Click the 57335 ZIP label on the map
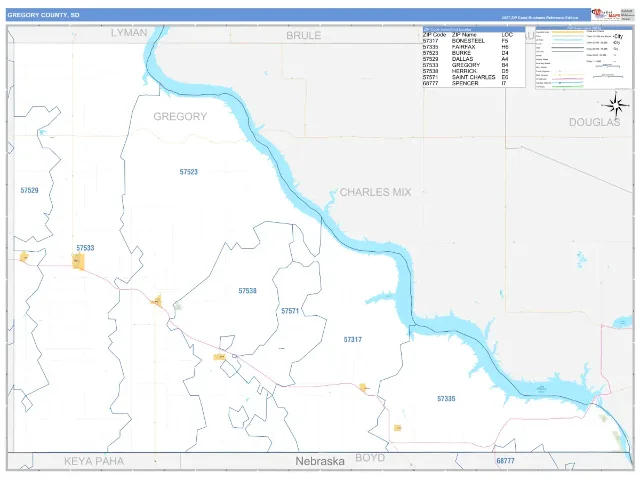640x480 pixels. 446,398
